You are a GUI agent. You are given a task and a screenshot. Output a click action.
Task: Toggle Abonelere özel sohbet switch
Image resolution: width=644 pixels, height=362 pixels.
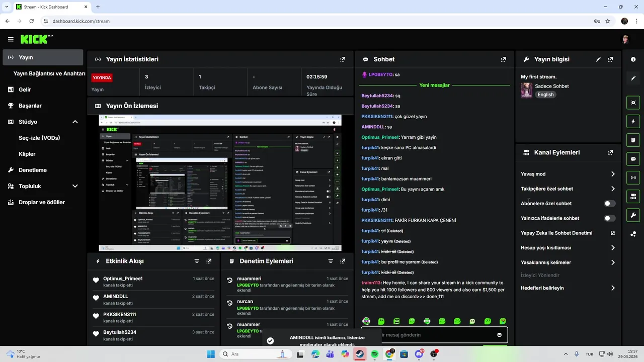tap(609, 204)
